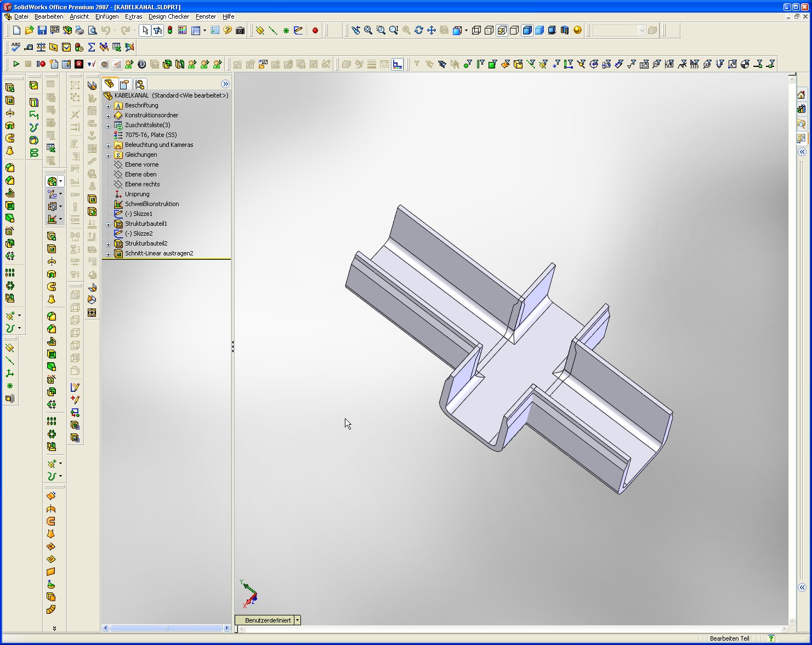Switch to the ConfigurationManager tab
The image size is (812, 645).
(x=139, y=84)
